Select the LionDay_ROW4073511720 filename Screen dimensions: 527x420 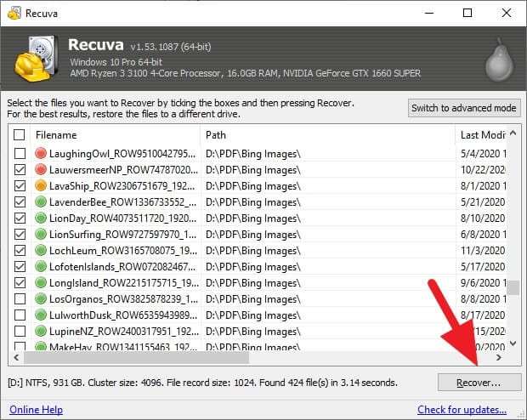(x=122, y=219)
